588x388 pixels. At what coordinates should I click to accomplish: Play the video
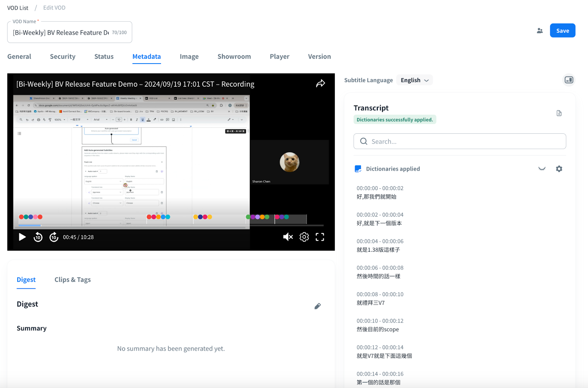(22, 237)
